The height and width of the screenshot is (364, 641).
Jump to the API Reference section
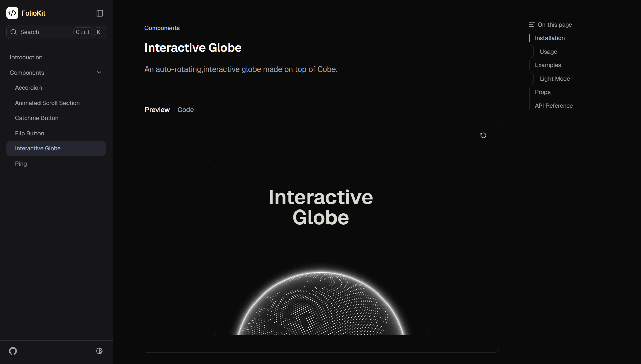[554, 106]
